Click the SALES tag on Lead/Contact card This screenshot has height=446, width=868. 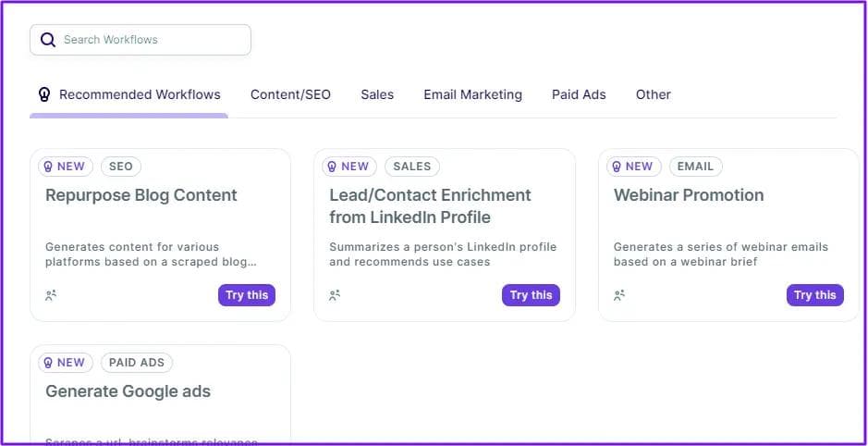[411, 167]
